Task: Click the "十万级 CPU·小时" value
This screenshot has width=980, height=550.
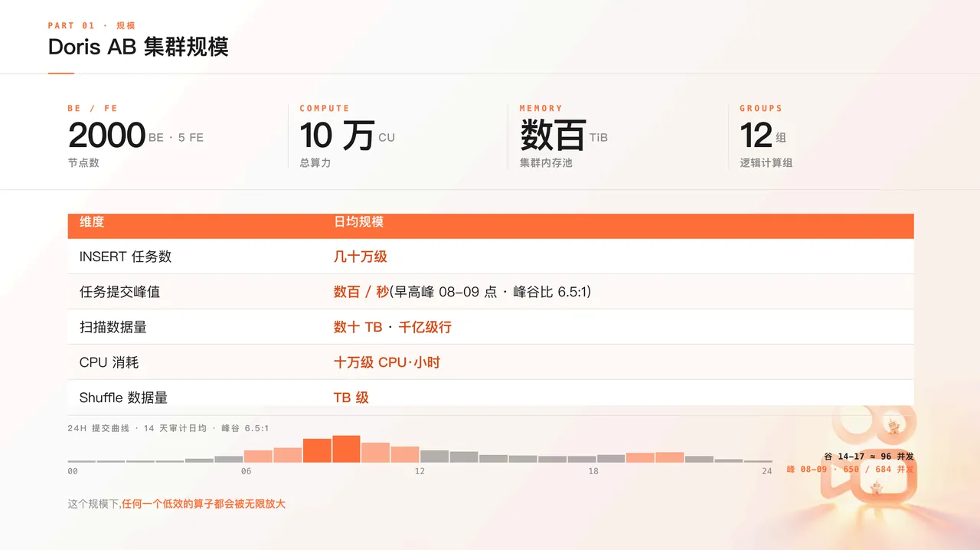Action: (x=387, y=362)
